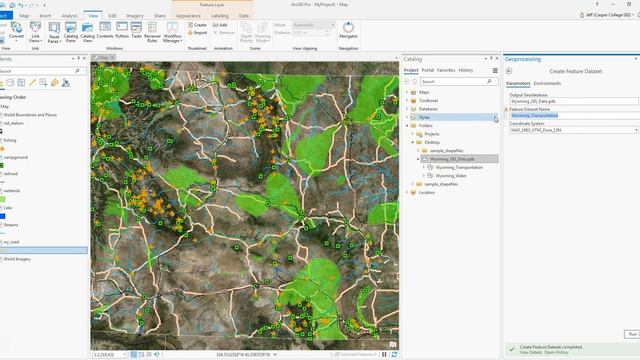The height and width of the screenshot is (360, 640).
Task: Open the Environments tab in Geoprocessing
Action: pyautogui.click(x=547, y=83)
